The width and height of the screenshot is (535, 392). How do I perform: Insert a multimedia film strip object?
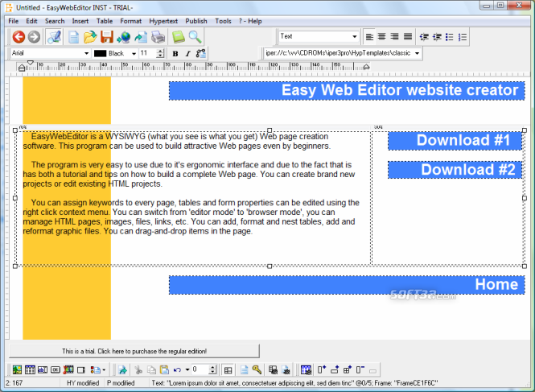[x=68, y=369]
